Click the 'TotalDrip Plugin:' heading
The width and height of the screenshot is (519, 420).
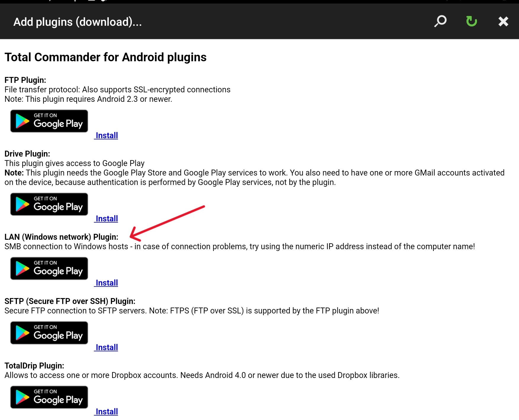(34, 366)
